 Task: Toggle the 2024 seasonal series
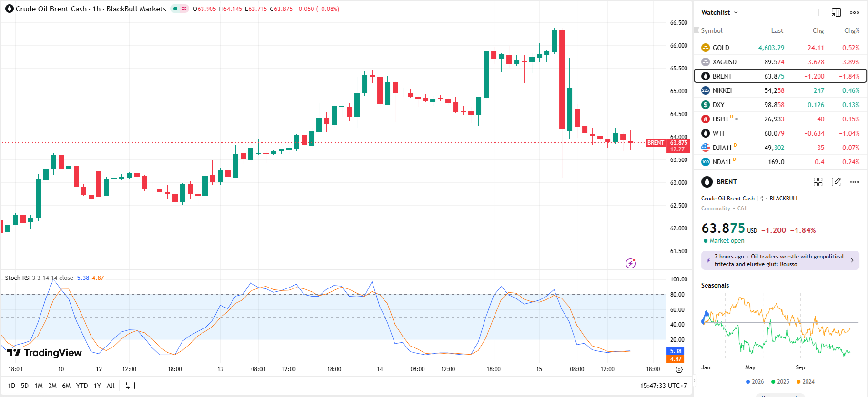tap(805, 382)
